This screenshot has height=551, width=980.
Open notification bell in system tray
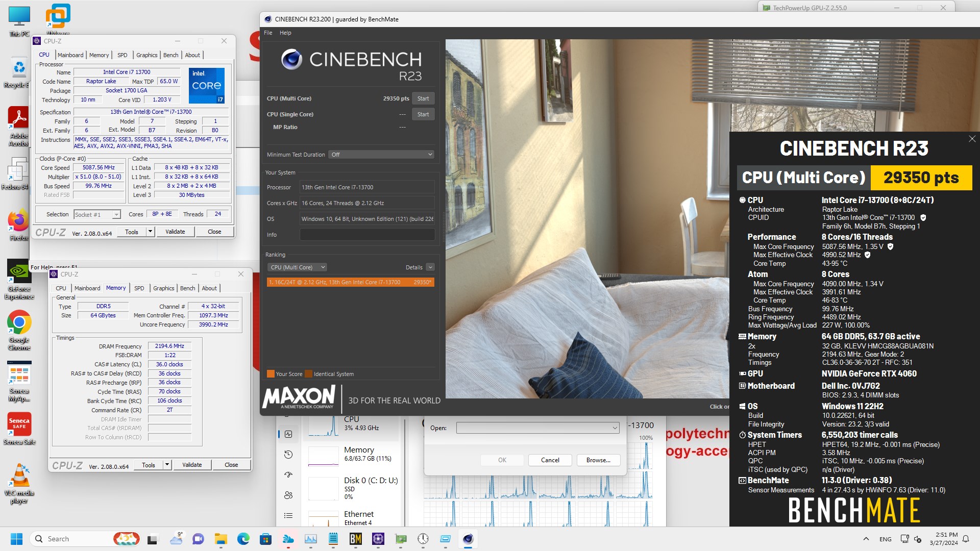pyautogui.click(x=966, y=539)
